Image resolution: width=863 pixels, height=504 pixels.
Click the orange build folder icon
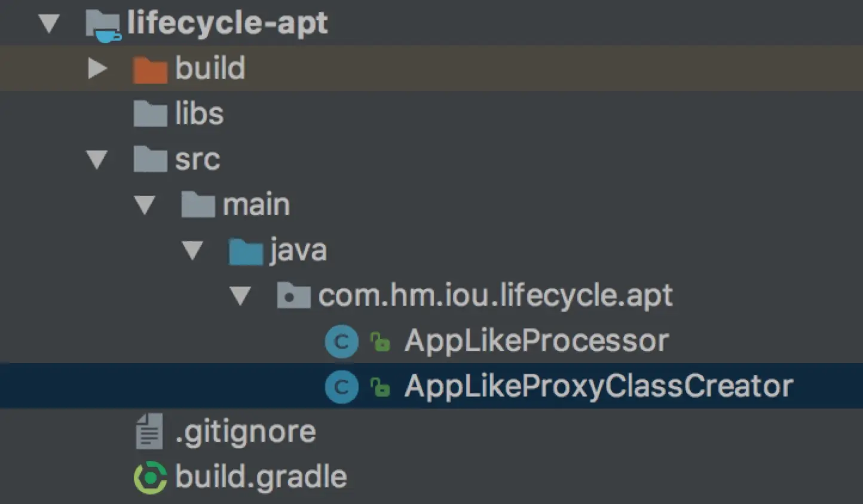[149, 69]
